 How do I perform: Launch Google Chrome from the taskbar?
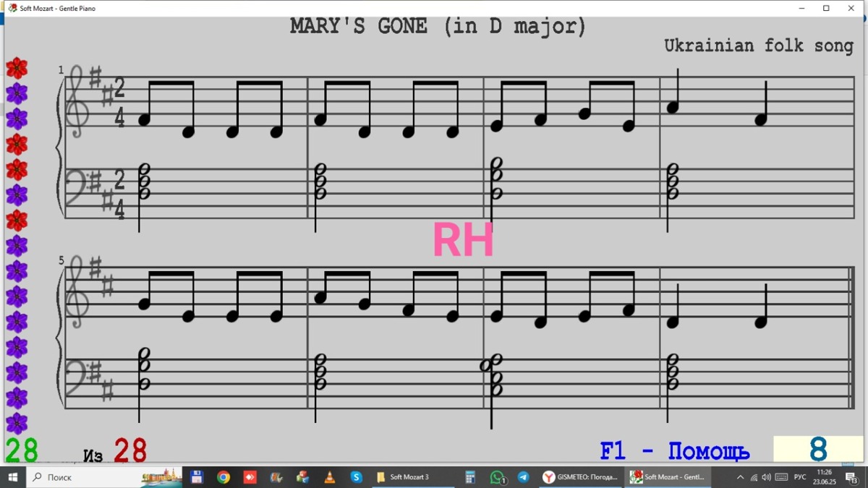pyautogui.click(x=224, y=477)
